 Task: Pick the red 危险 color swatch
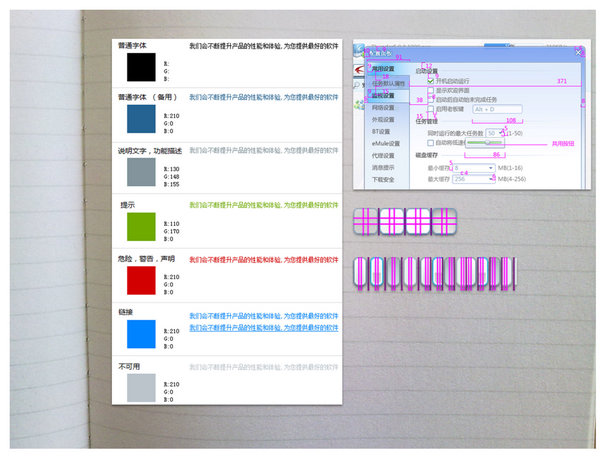tap(141, 280)
